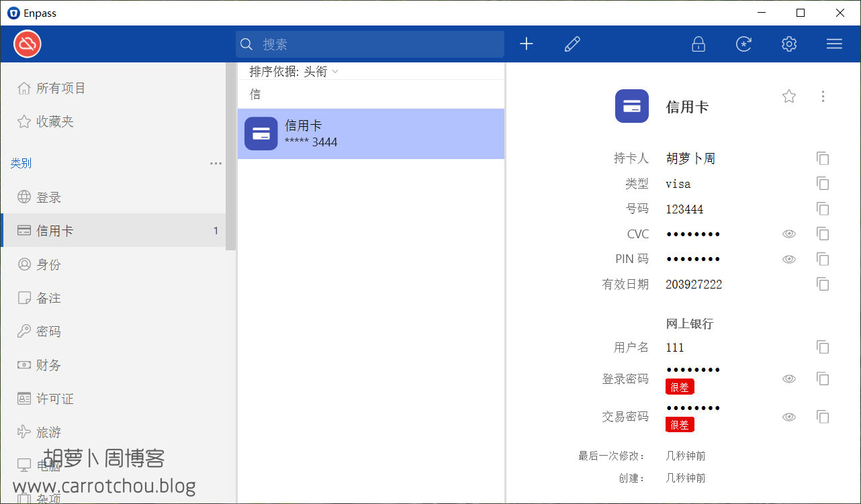Open the item's vertical three-dot menu
Screen dimensions: 861x504
(x=823, y=97)
